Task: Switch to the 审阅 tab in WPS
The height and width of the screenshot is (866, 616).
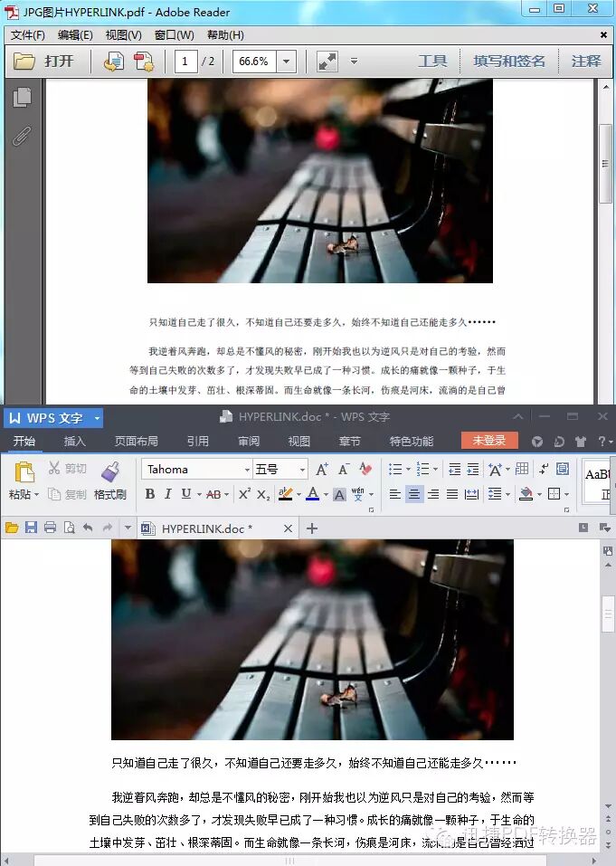Action: pyautogui.click(x=249, y=441)
